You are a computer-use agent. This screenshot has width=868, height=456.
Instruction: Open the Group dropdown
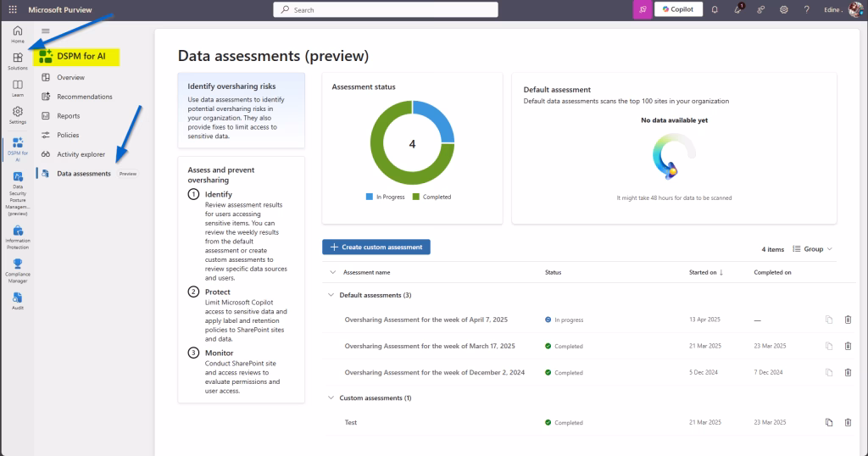(813, 249)
